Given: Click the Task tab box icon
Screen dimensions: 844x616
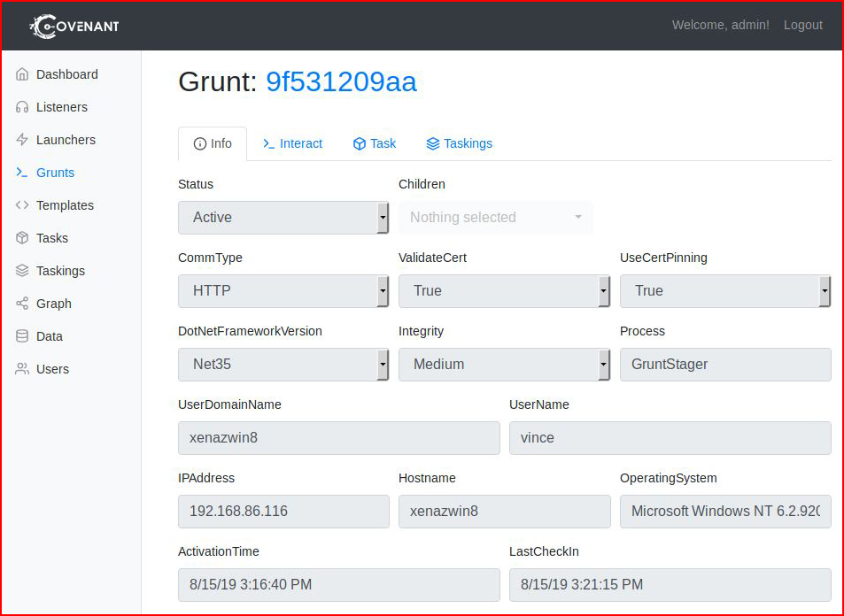Looking at the screenshot, I should 359,143.
